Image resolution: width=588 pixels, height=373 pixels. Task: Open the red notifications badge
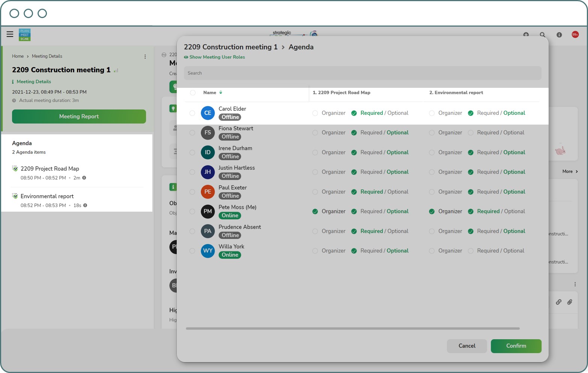click(575, 35)
